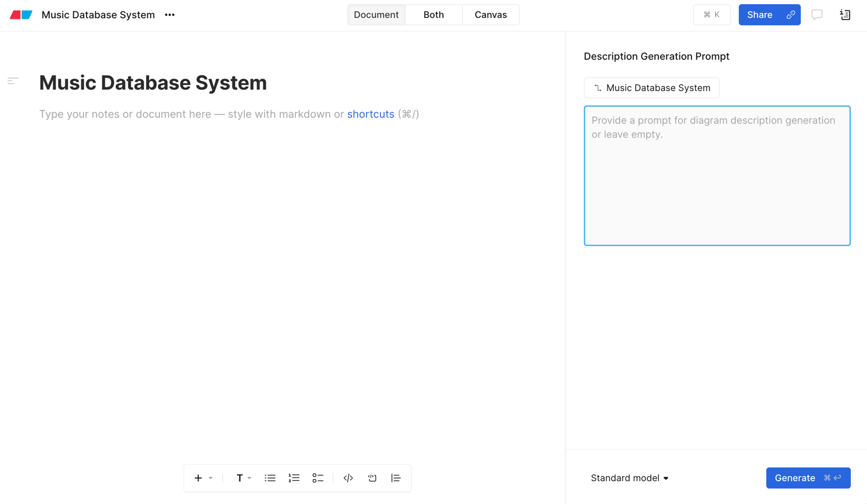Screen dimensions: 867x504
Task: Insert a bulleted list from toolbar
Action: pyautogui.click(x=270, y=478)
